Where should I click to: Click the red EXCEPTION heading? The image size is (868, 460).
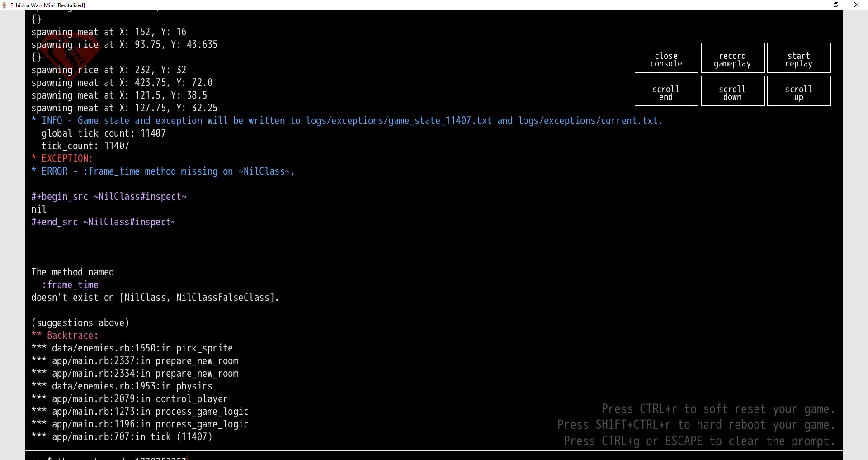pos(67,159)
